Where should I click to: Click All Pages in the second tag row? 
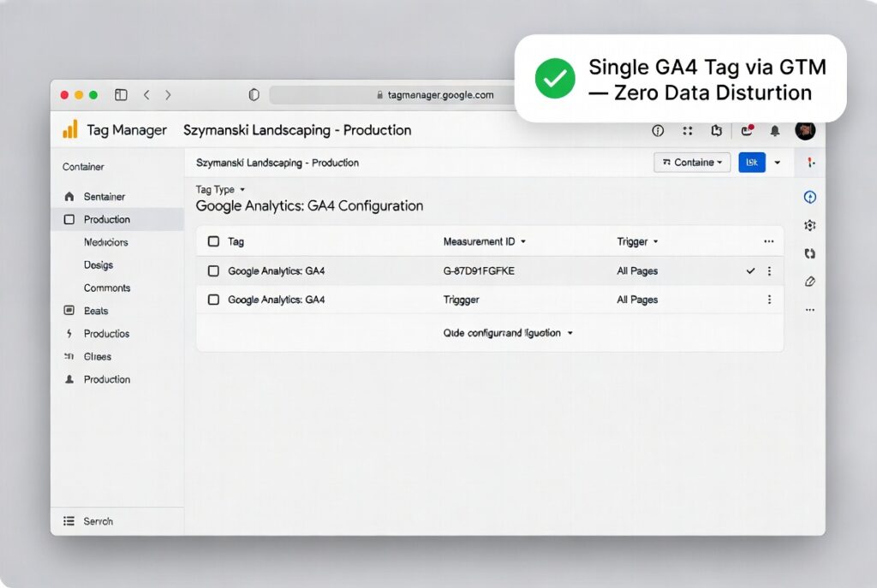click(x=637, y=300)
